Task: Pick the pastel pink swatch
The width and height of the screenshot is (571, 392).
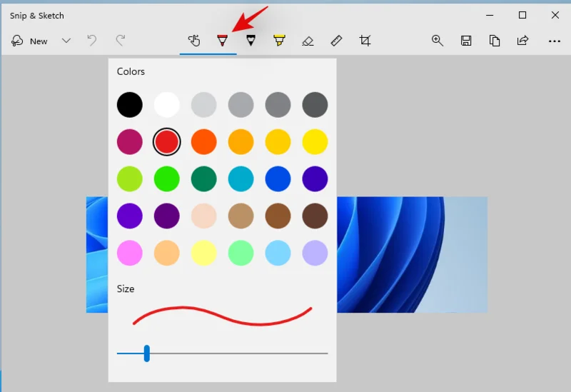Action: (x=130, y=253)
